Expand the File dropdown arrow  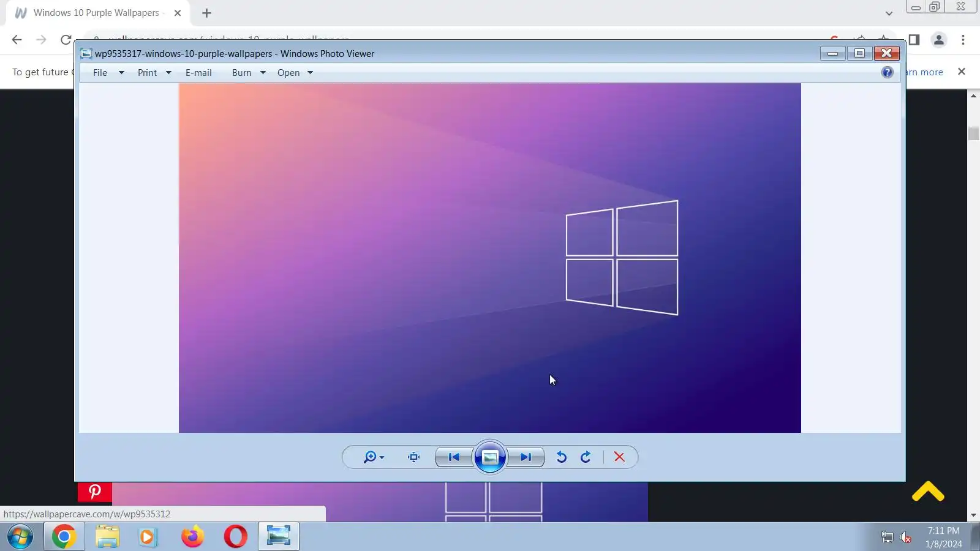[121, 73]
